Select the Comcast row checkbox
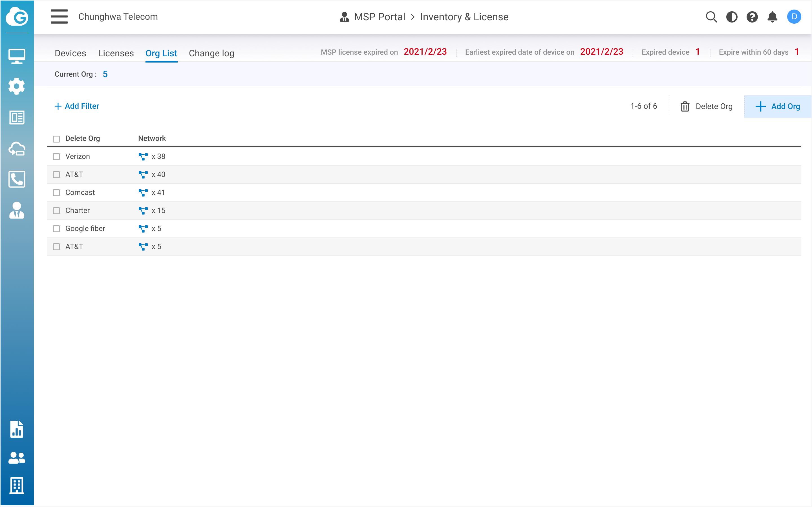 (56, 193)
